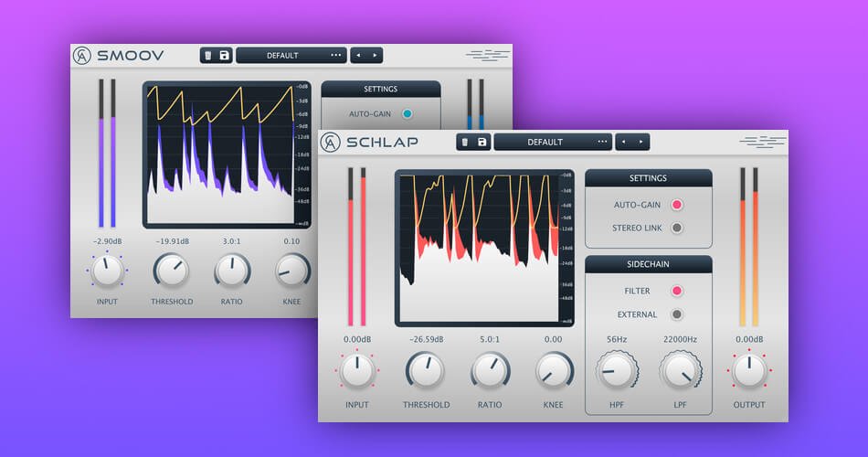Open the SCHLAP DEFAULT preset dropdown
The height and width of the screenshot is (457, 868).
[545, 142]
